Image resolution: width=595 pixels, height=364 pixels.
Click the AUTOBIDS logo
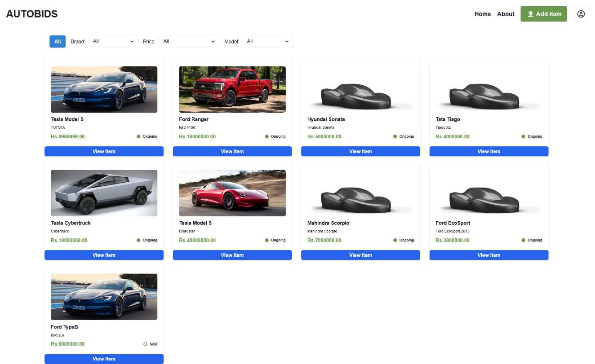coord(32,14)
